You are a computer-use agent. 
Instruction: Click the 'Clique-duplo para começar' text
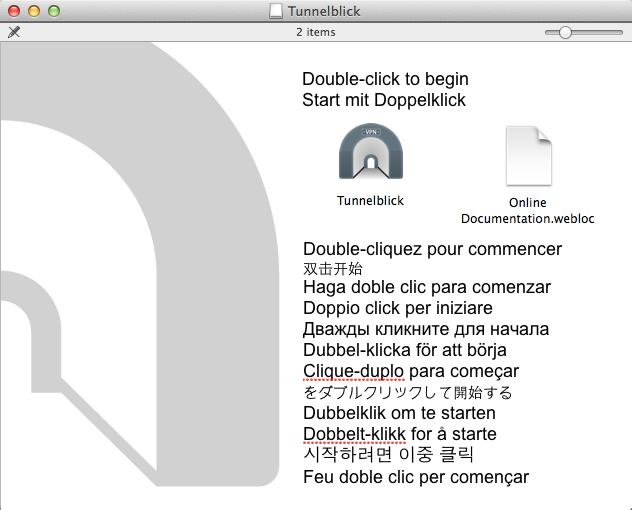point(411,371)
